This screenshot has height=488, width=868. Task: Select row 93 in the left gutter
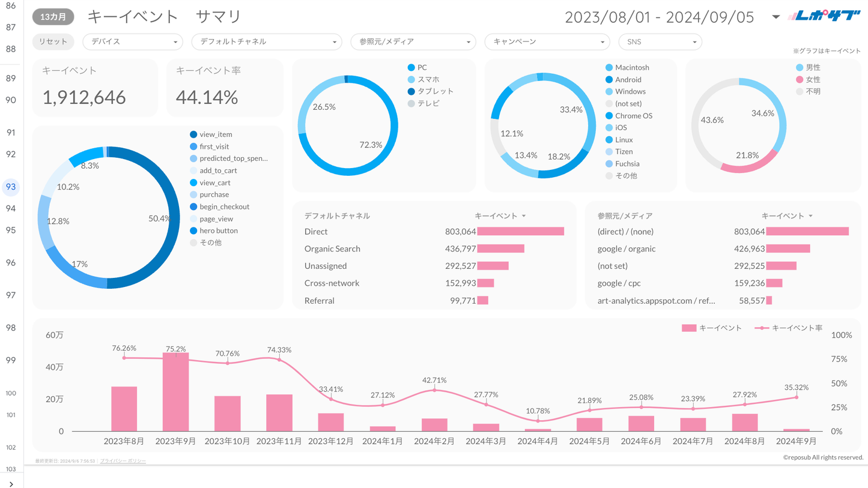(11, 187)
